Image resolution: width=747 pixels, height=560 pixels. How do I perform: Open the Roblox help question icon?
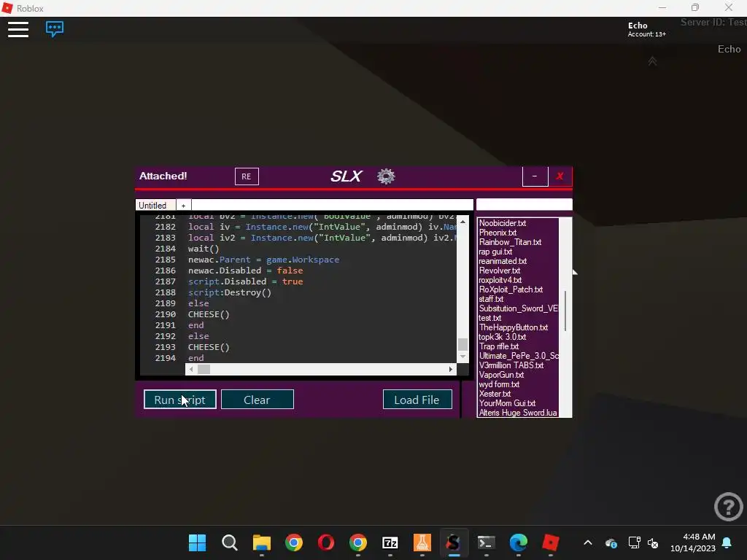(x=729, y=507)
